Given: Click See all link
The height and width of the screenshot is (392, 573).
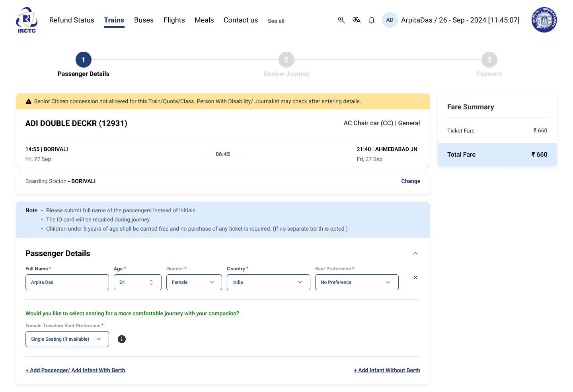Looking at the screenshot, I should tap(276, 21).
